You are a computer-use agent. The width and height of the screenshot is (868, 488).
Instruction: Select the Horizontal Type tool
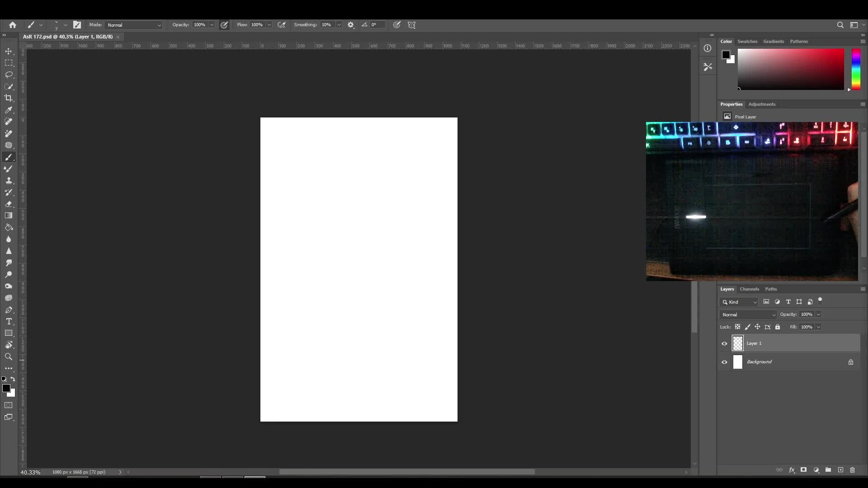click(9, 321)
